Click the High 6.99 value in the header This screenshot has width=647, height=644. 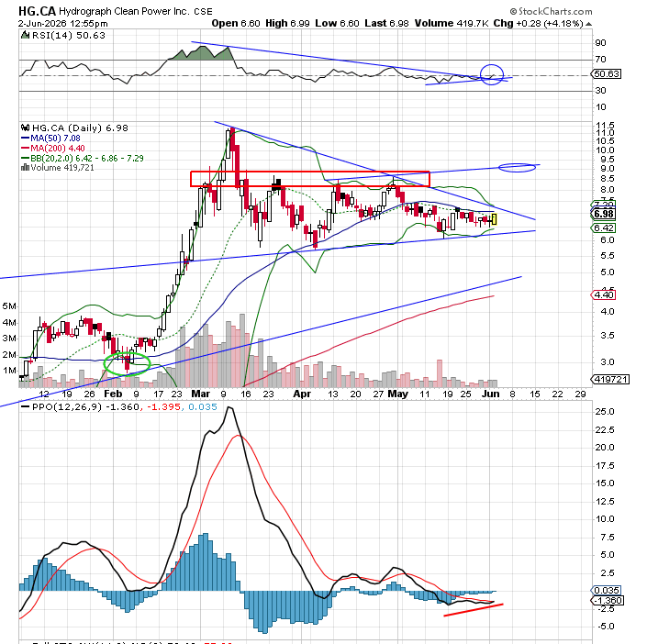click(287, 24)
